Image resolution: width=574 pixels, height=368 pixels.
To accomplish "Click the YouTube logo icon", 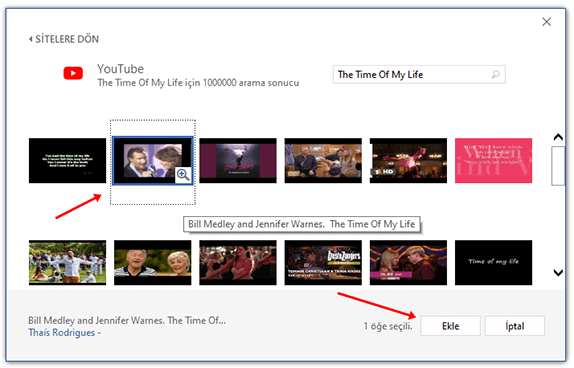I will pos(73,73).
